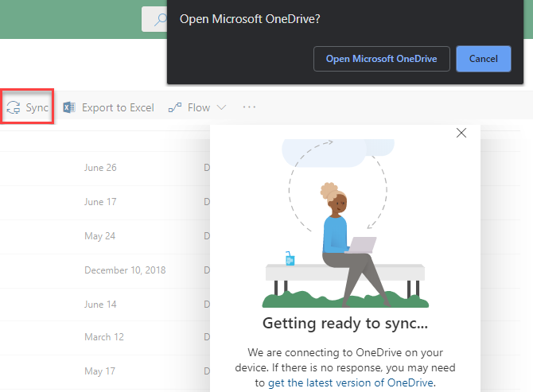Click the magnifier search icon in the header
The width and height of the screenshot is (533, 392).
161,20
